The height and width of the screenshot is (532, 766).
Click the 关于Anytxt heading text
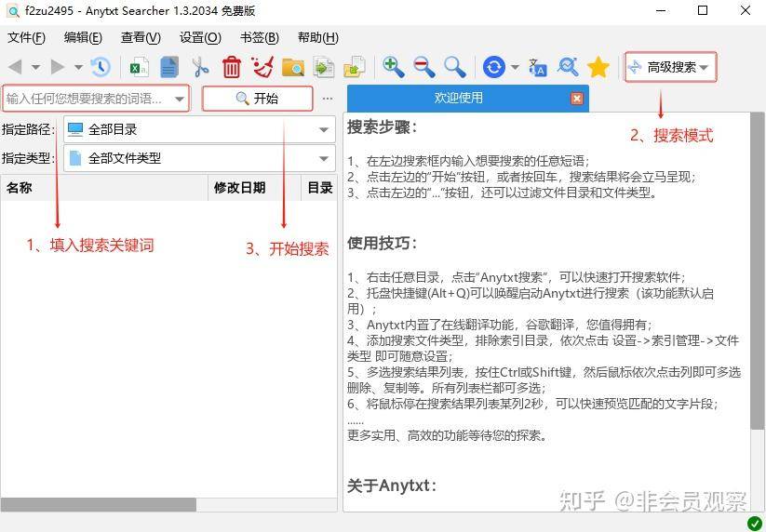click(392, 485)
